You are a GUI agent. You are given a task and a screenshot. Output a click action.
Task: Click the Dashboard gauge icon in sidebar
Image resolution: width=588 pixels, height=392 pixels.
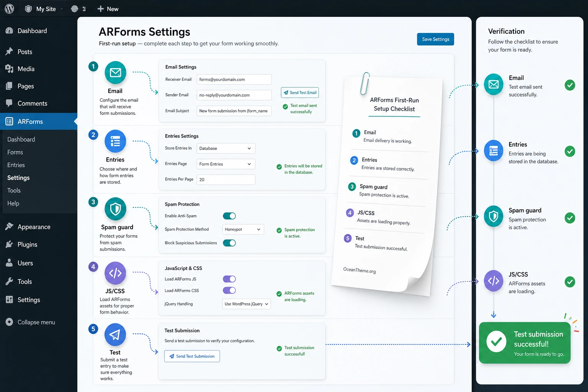pos(9,31)
